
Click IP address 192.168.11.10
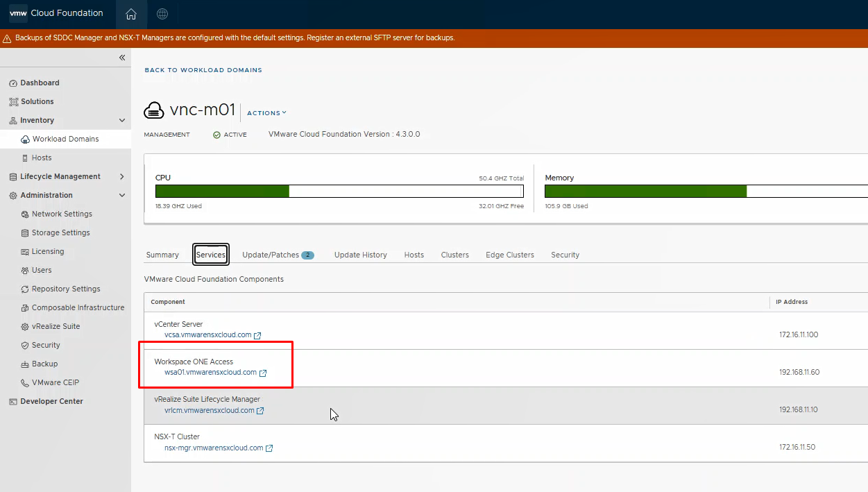(x=799, y=410)
